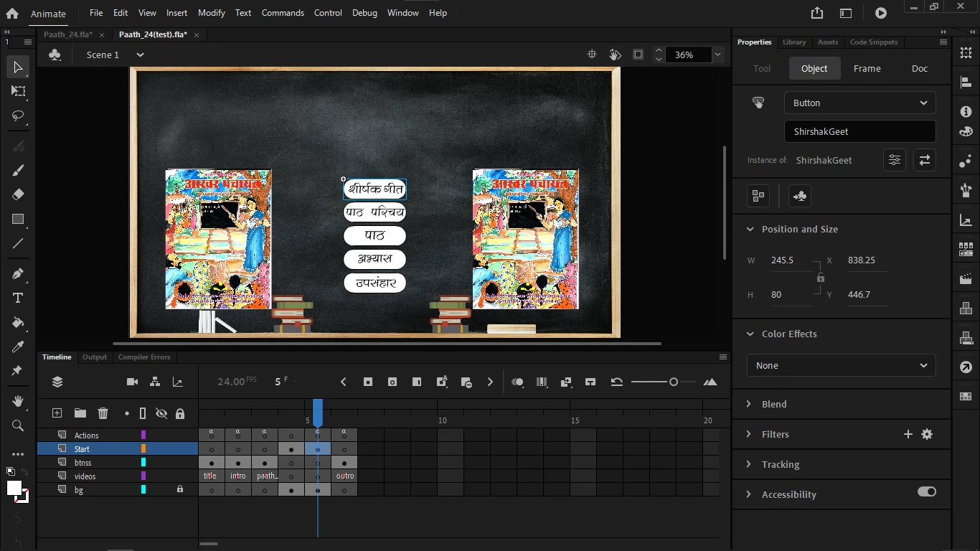Open the workspace switcher icon
Screen dimensions: 980x551
846,13
